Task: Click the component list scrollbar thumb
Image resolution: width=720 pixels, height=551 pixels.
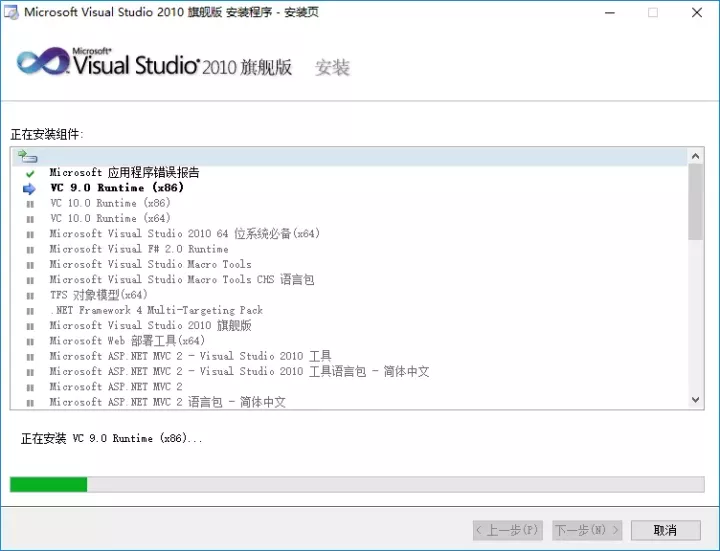Action: (695, 202)
